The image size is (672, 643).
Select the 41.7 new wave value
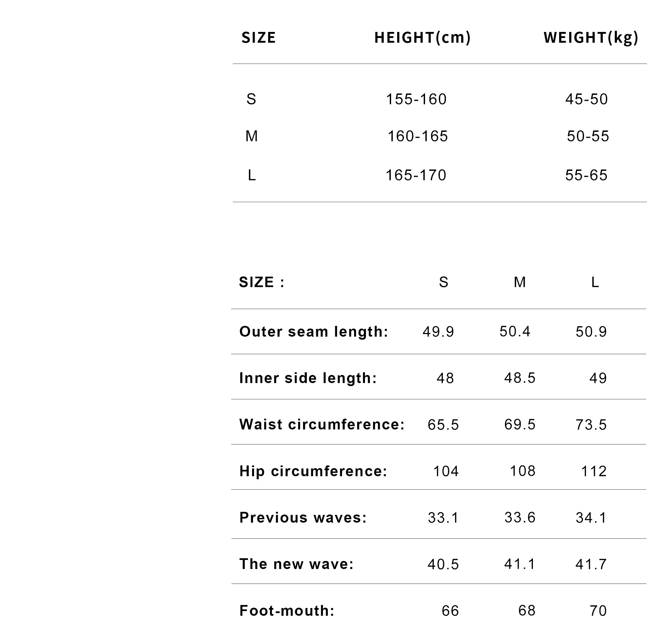[x=591, y=564]
